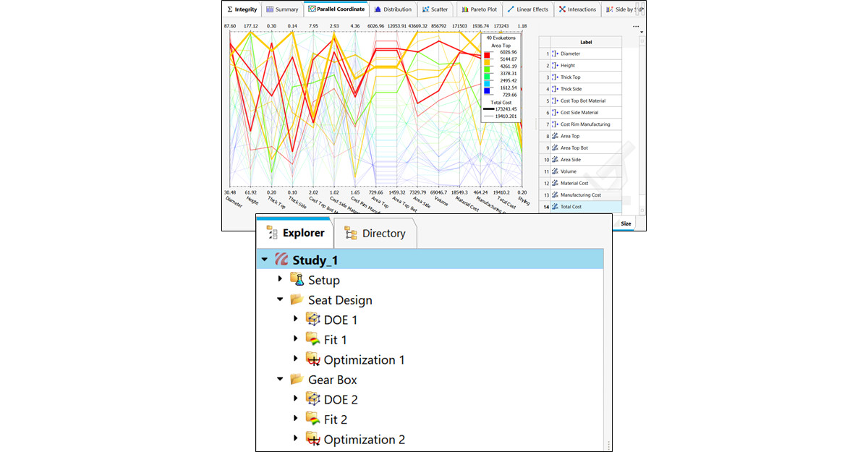The height and width of the screenshot is (452, 868).
Task: Click the Directory tab tree icon
Action: coord(352,233)
